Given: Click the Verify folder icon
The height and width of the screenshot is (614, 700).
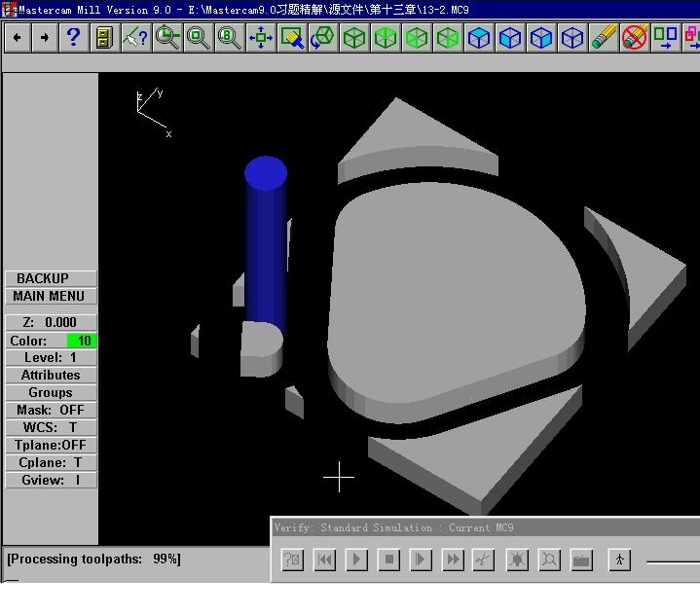Looking at the screenshot, I should pyautogui.click(x=581, y=560).
